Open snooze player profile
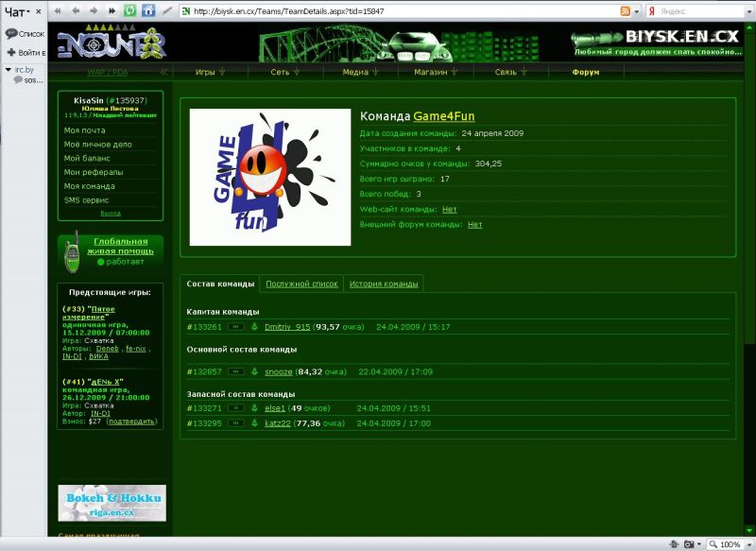Viewport: 756px width, 551px height. click(279, 371)
